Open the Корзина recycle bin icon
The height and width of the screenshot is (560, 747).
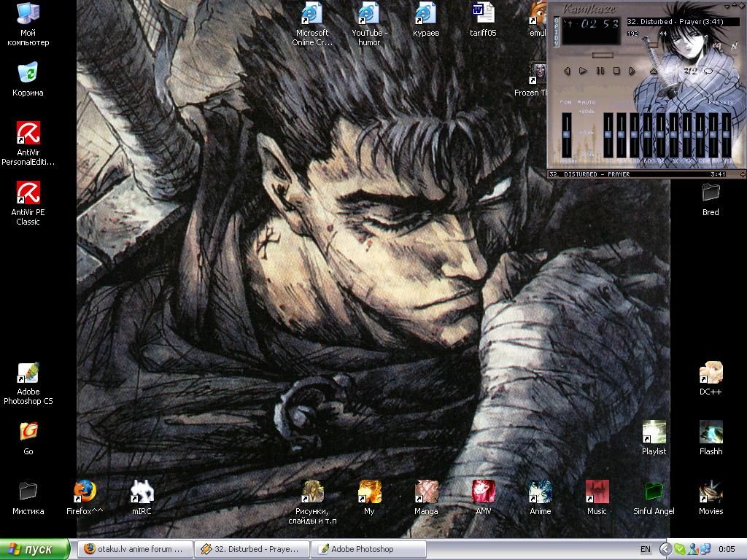pyautogui.click(x=28, y=79)
